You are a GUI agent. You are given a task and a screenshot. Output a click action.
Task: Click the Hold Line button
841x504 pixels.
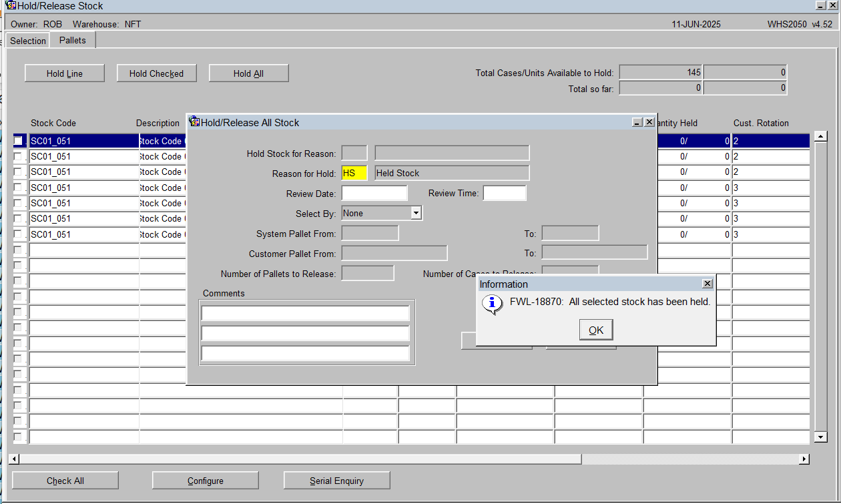coord(65,73)
